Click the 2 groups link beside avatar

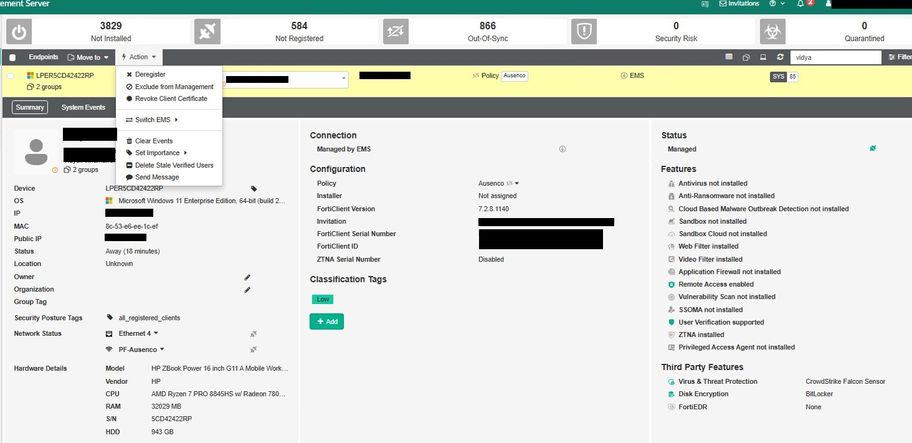pos(81,170)
